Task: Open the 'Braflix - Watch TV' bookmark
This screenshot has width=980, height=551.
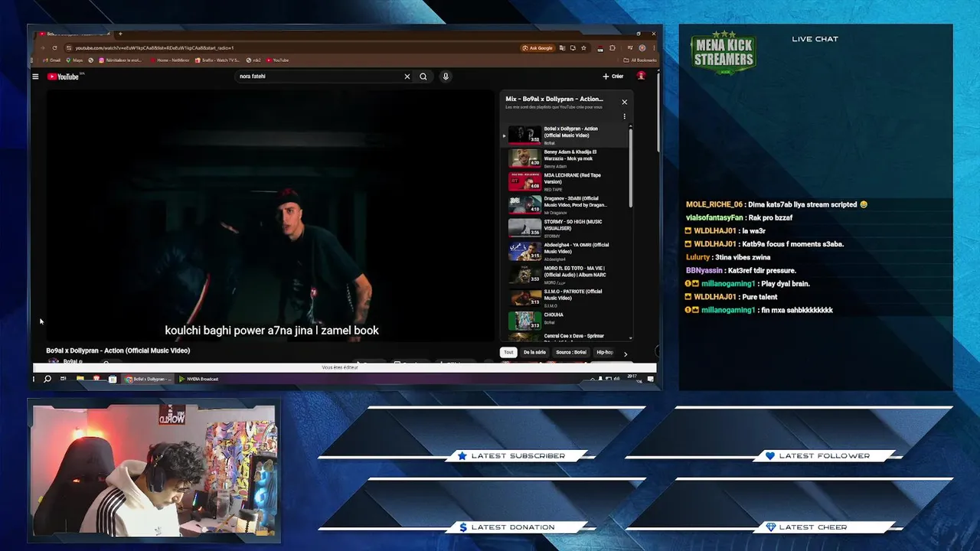Action: [x=218, y=60]
